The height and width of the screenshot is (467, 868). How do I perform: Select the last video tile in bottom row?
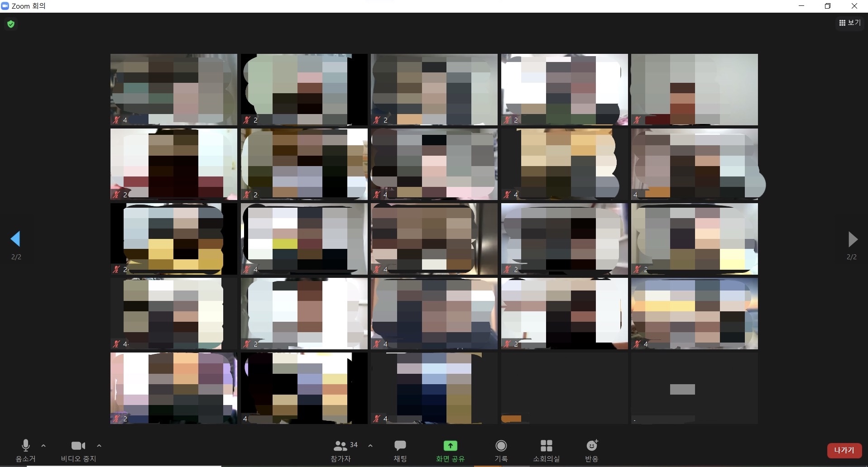coord(694,388)
